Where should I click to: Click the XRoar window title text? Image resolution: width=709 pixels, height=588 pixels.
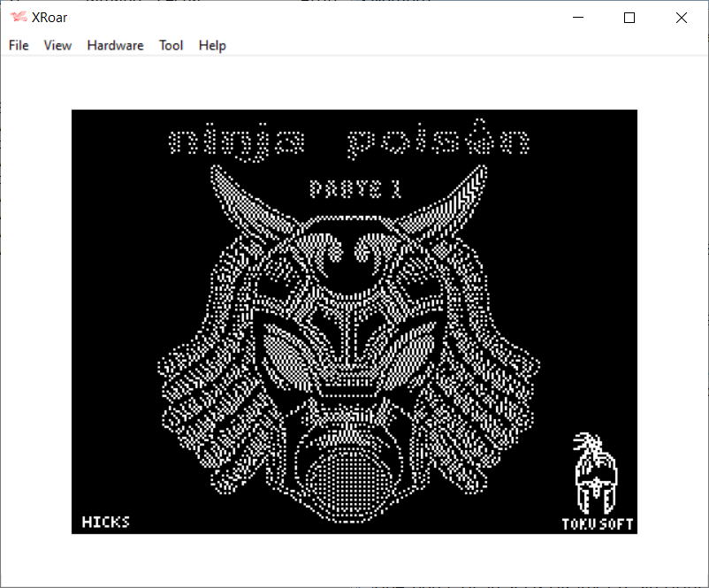click(x=50, y=18)
